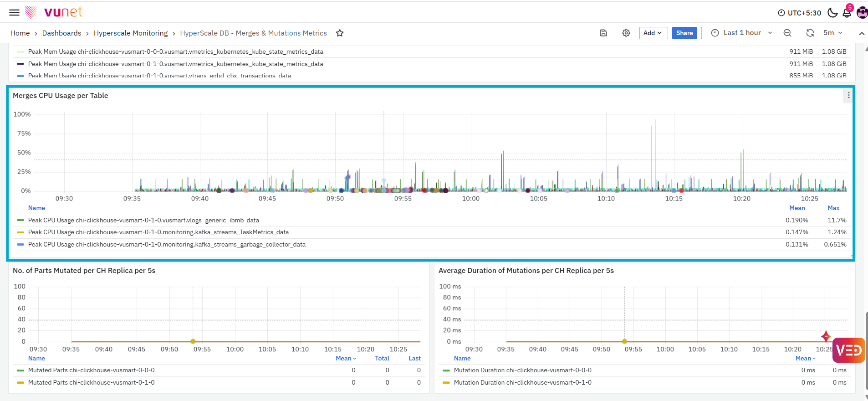Refresh the dashboard now
Screen dimensions: 868x401
click(x=810, y=33)
